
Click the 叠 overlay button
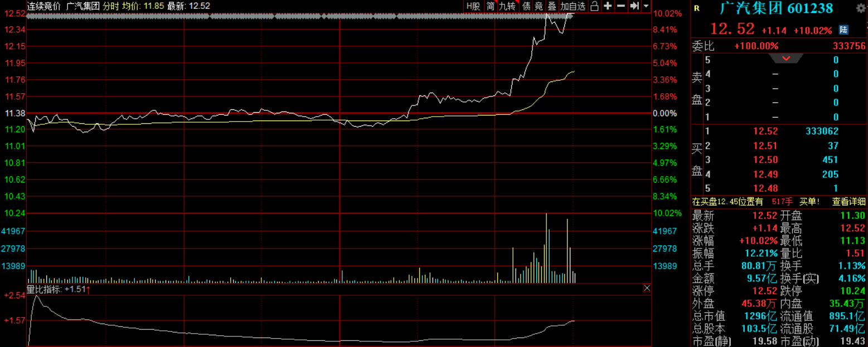[x=552, y=6]
